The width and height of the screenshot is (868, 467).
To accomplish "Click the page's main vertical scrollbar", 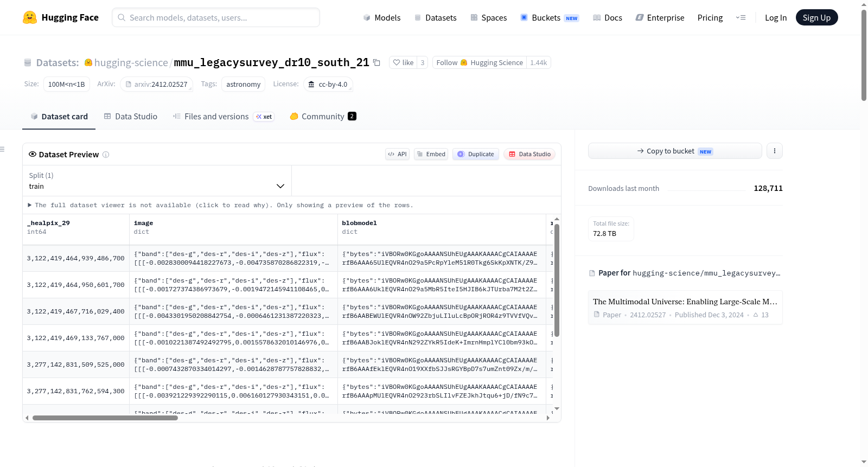I will [x=864, y=55].
